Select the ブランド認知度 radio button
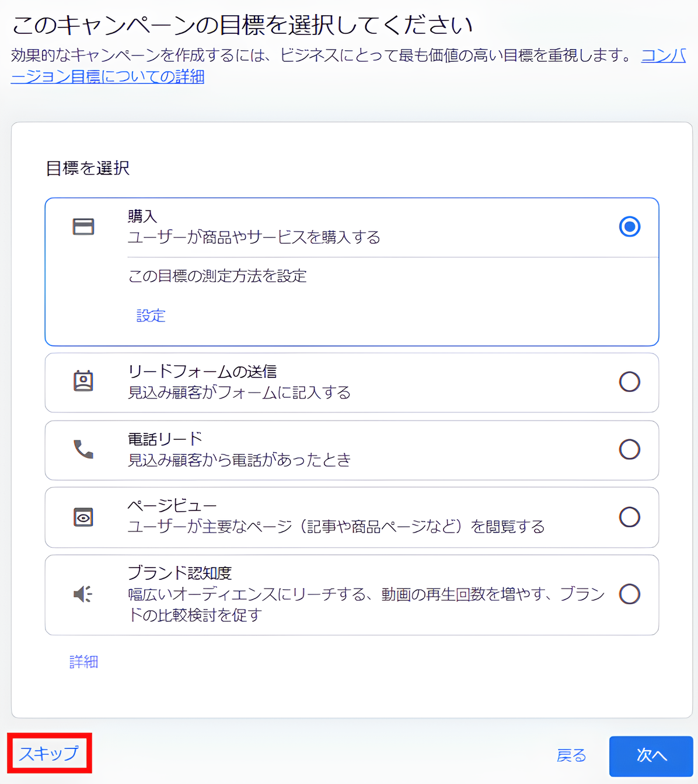 (629, 594)
